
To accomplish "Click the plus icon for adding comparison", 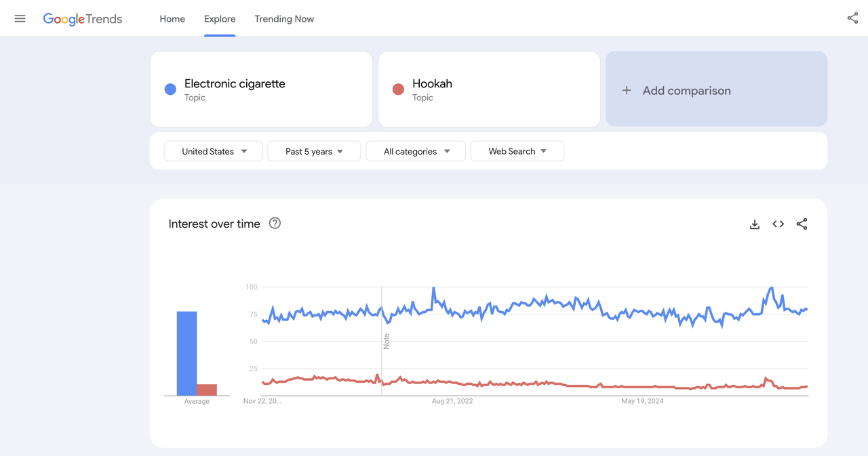I will pos(627,90).
